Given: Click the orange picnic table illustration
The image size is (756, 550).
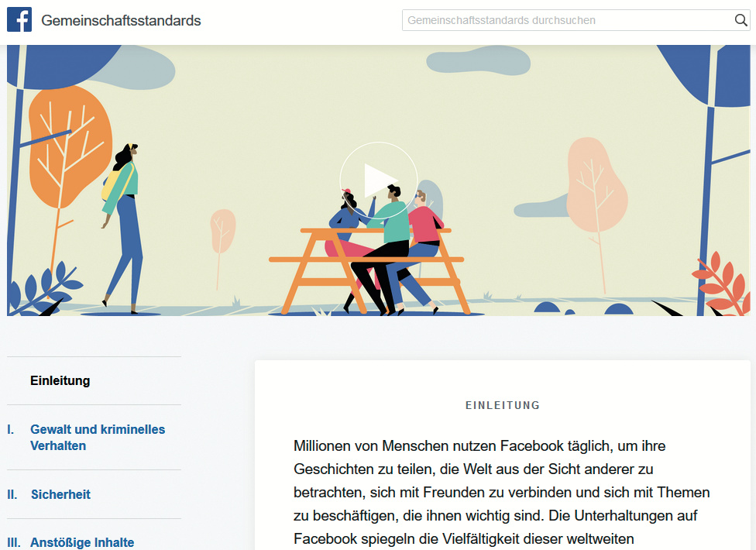Looking at the screenshot, I should [366, 270].
